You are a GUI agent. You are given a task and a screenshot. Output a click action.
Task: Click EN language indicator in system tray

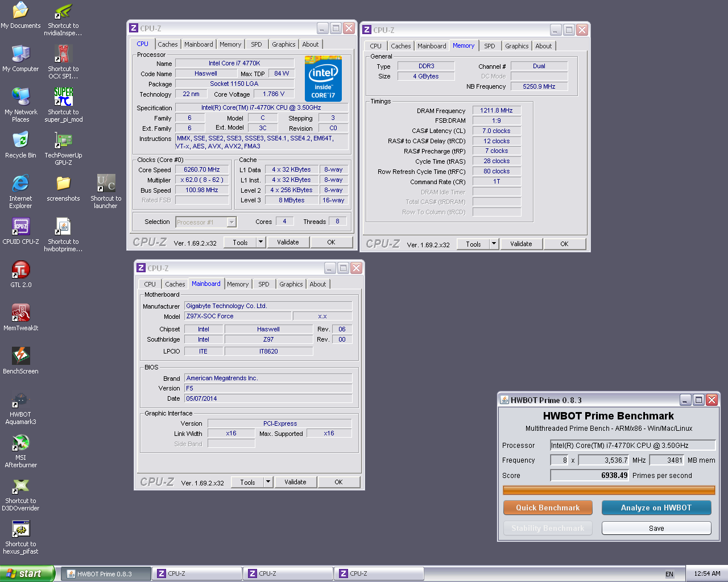tap(669, 574)
